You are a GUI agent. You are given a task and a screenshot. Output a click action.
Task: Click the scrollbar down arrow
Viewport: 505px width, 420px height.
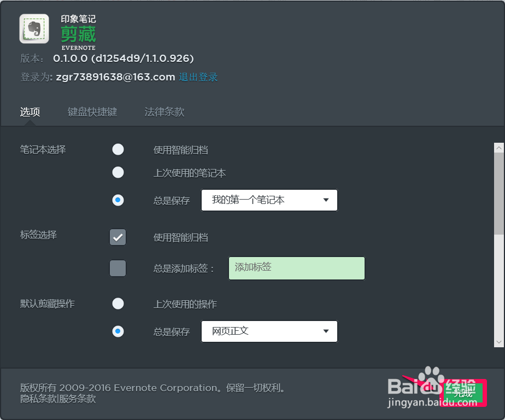498,341
